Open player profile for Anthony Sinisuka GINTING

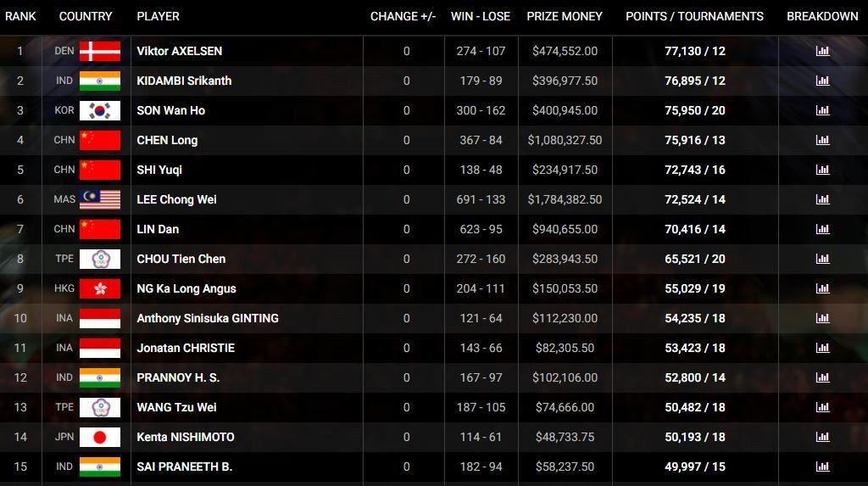(x=208, y=319)
